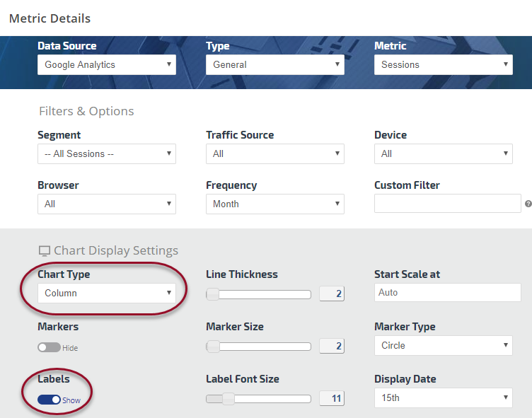Open the Chart Type dropdown showing Column
The width and height of the screenshot is (532, 418).
[106, 293]
